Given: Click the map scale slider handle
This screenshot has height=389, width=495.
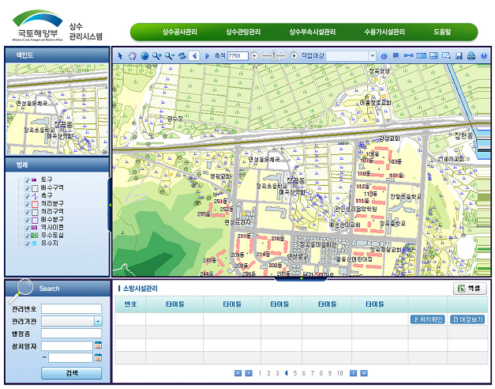Looking at the screenshot, I should click(274, 56).
